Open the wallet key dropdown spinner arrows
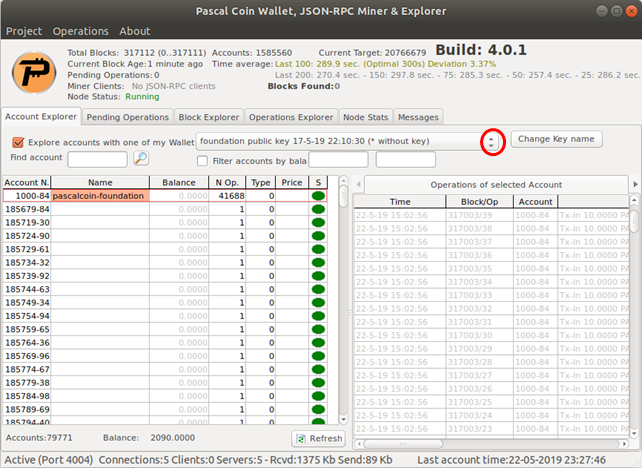Viewport: 643px width, 469px height. (491, 142)
